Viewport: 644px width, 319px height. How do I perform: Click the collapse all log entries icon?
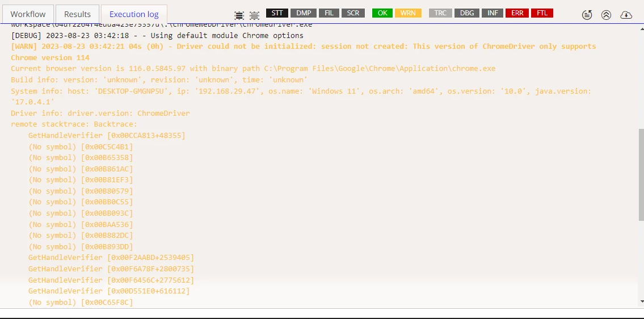(255, 16)
